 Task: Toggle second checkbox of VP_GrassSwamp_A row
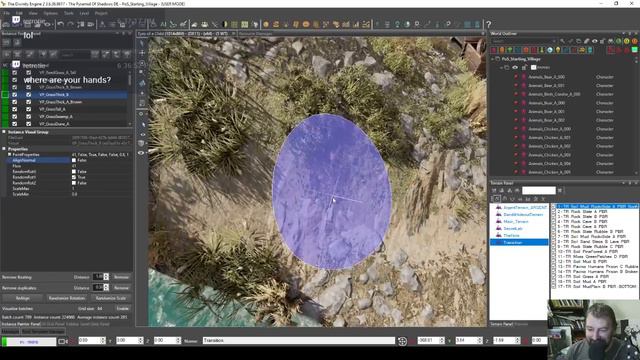29,117
